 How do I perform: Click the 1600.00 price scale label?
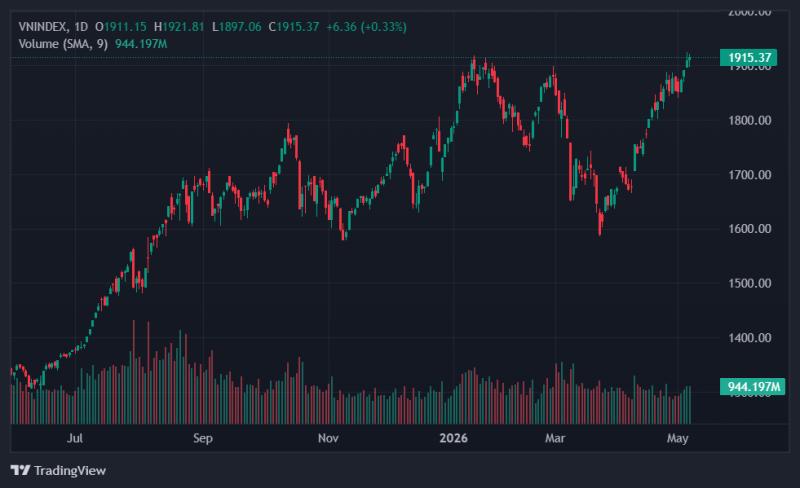749,229
